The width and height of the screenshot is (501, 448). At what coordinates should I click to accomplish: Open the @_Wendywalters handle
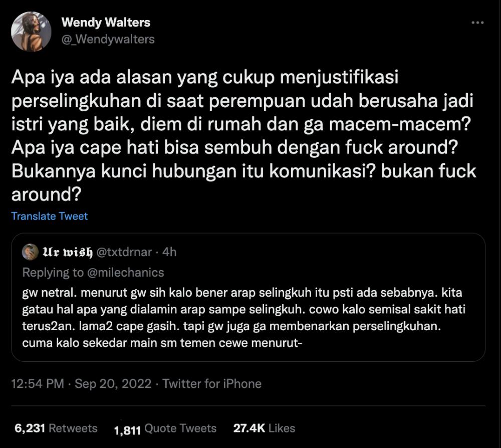pyautogui.click(x=108, y=39)
